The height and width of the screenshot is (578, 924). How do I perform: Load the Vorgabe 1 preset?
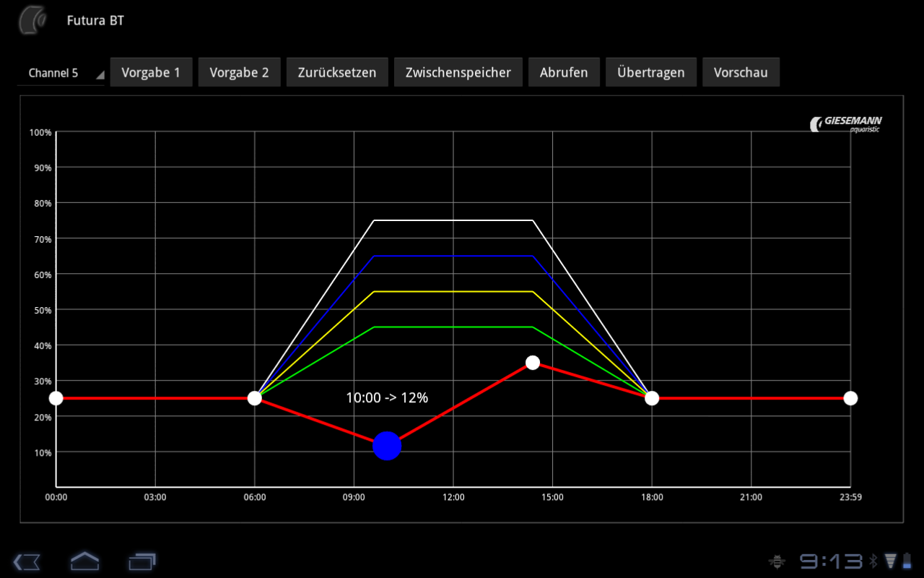coord(151,72)
